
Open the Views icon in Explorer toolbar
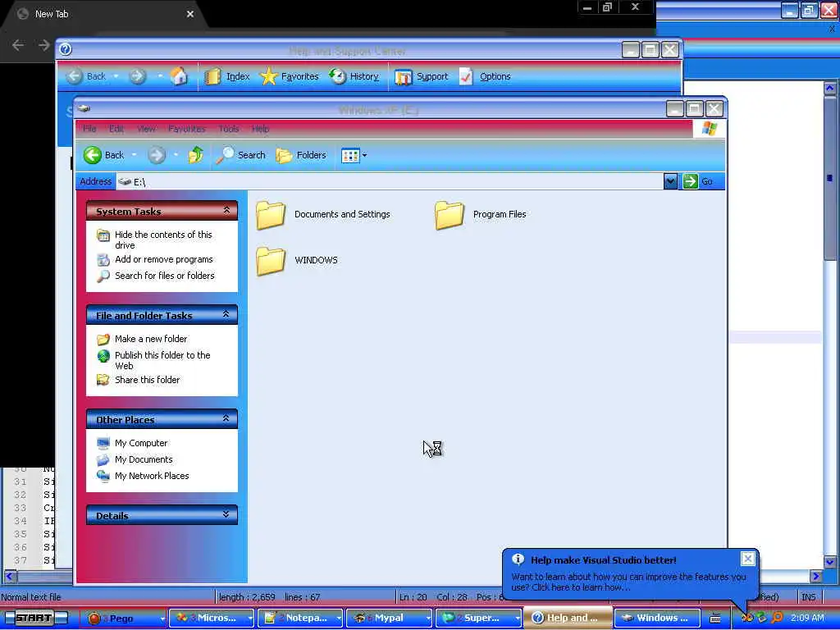pyautogui.click(x=349, y=155)
